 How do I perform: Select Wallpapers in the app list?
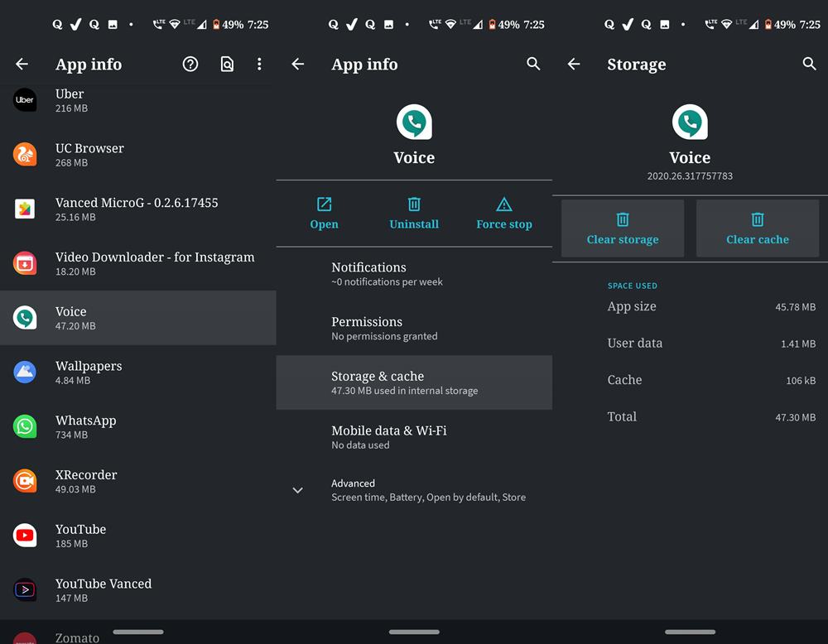point(137,372)
